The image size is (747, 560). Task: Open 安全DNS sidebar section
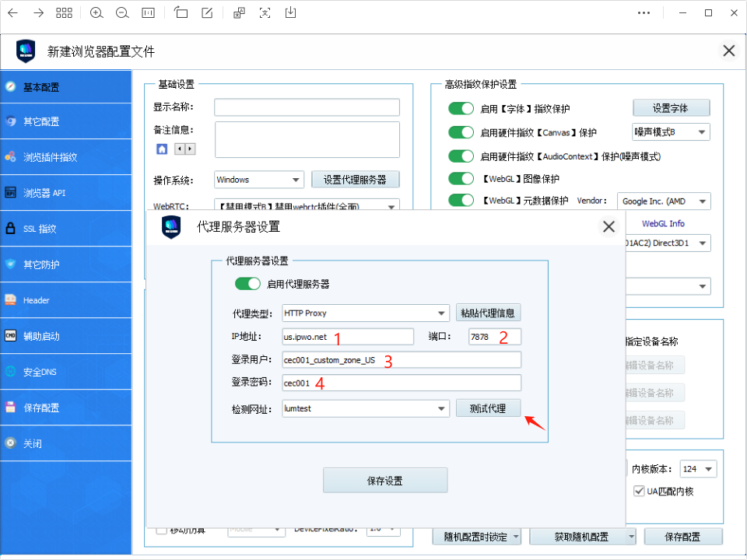coord(65,372)
